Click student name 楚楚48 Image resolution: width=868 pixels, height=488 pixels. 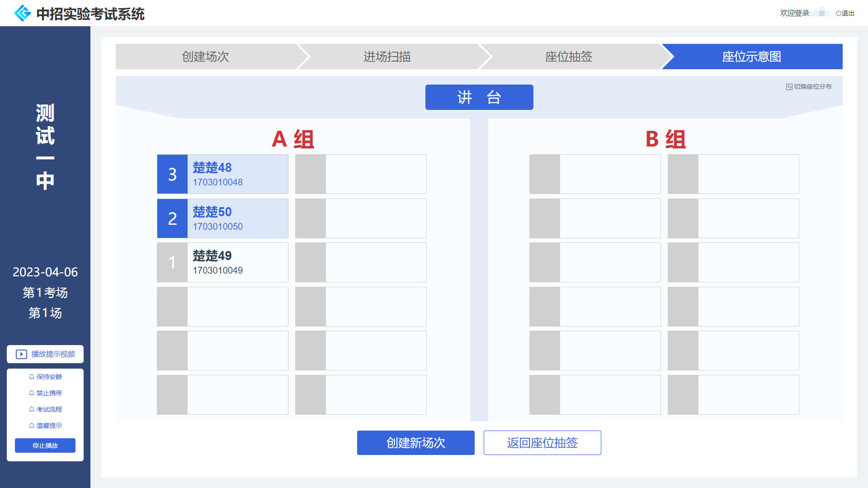pos(212,167)
